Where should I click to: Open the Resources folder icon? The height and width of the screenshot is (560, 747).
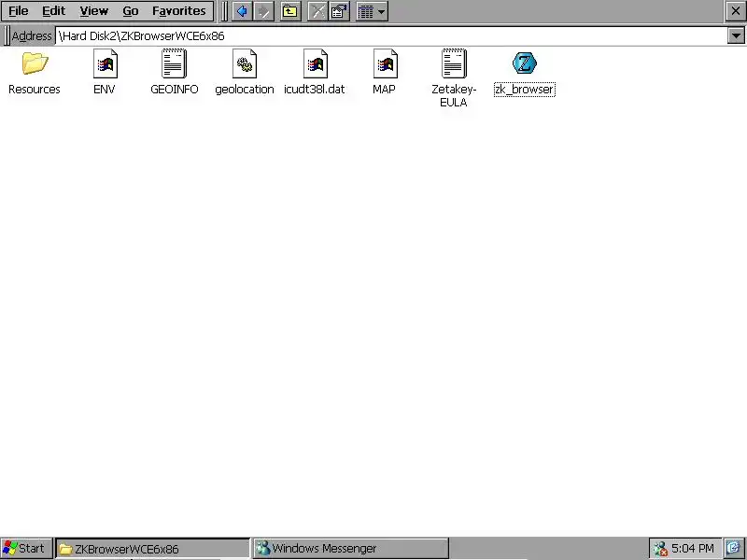click(35, 63)
